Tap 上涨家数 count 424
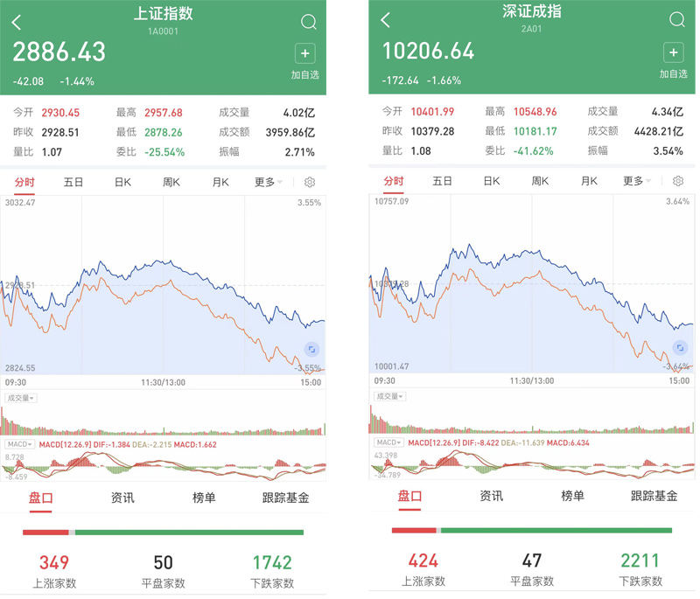The image size is (700, 599). tap(423, 561)
